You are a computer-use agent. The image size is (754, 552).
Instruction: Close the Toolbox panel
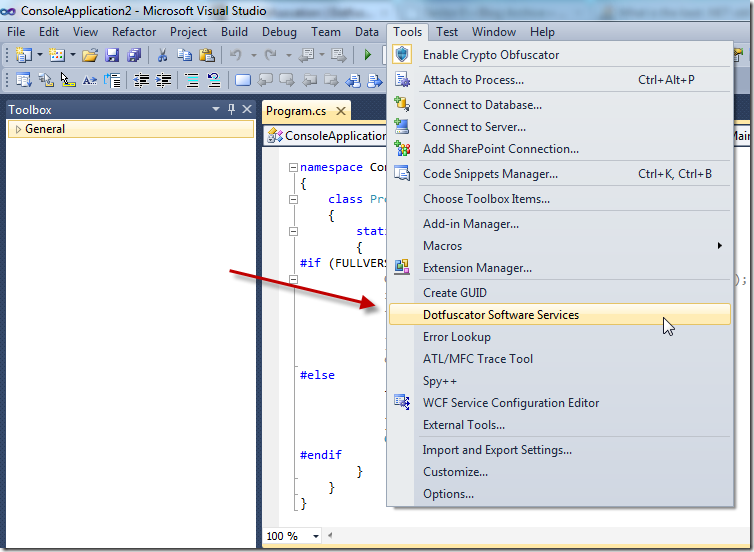click(246, 109)
